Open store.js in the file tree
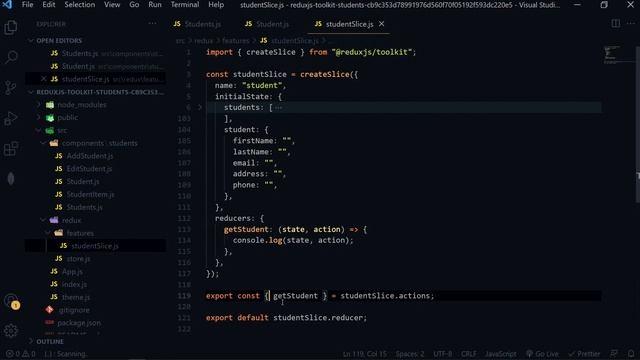The width and height of the screenshot is (640, 360). click(78, 259)
